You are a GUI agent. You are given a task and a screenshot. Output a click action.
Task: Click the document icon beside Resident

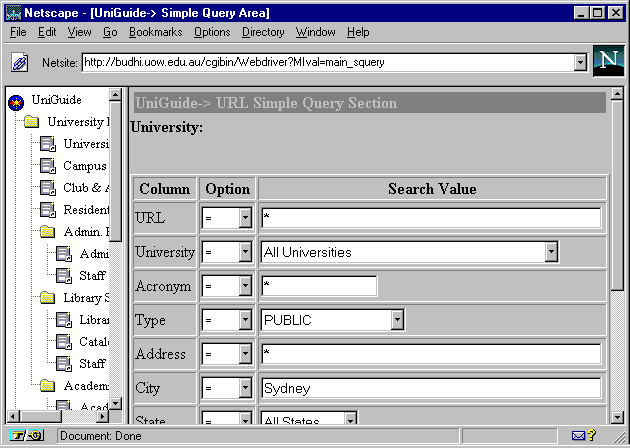click(47, 209)
